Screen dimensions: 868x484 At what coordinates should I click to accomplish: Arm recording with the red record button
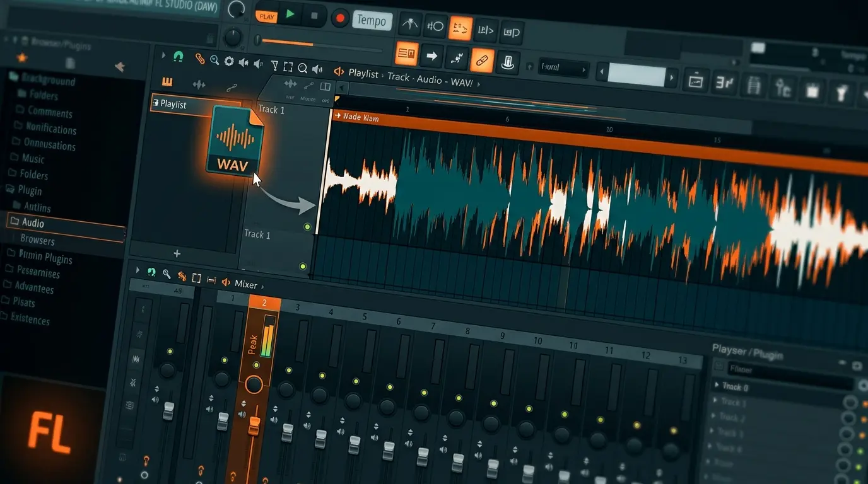coord(340,18)
